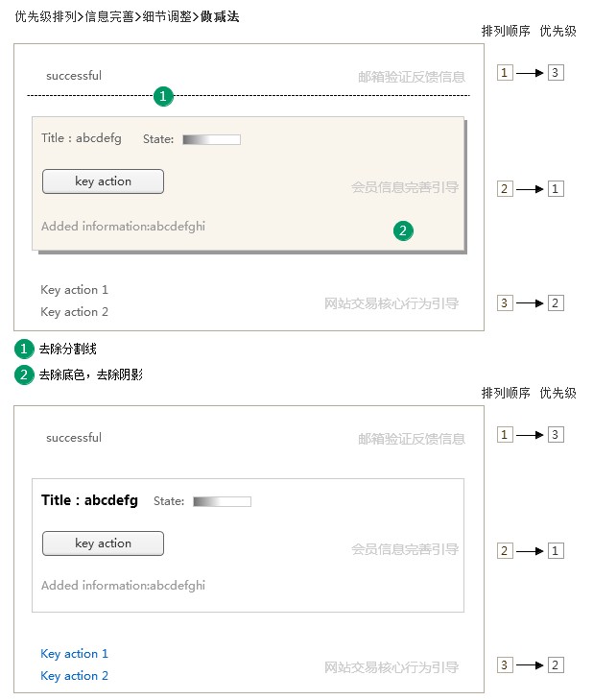The width and height of the screenshot is (593, 700).
Task: Open the blue Key action 2 link
Action: coord(74,676)
